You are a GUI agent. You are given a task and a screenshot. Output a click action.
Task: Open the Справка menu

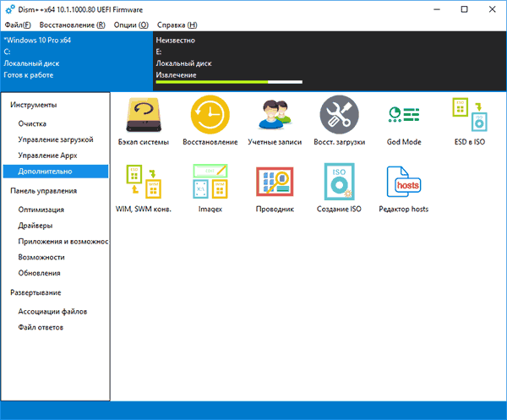pyautogui.click(x=177, y=25)
